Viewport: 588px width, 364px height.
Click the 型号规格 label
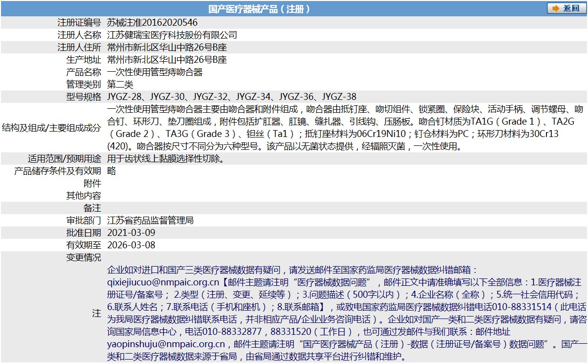point(84,97)
